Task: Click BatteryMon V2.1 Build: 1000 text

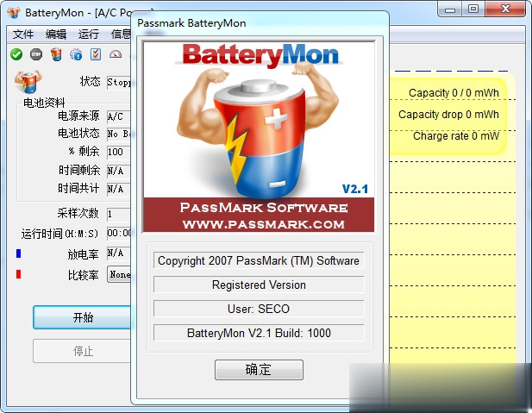Action: [x=259, y=333]
